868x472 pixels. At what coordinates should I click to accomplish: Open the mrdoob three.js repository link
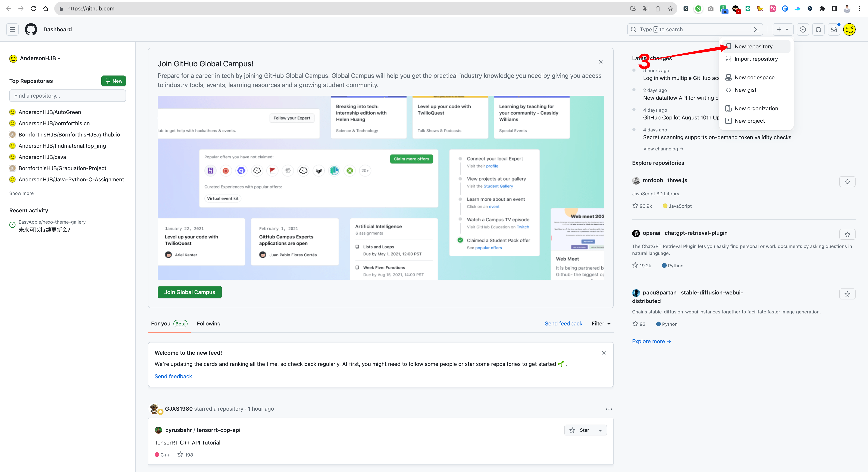pos(665,180)
